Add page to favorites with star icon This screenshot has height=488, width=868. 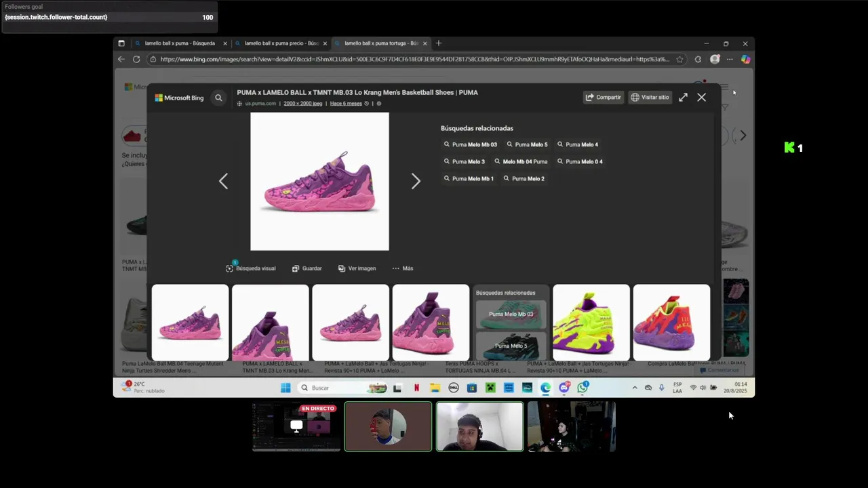(679, 59)
